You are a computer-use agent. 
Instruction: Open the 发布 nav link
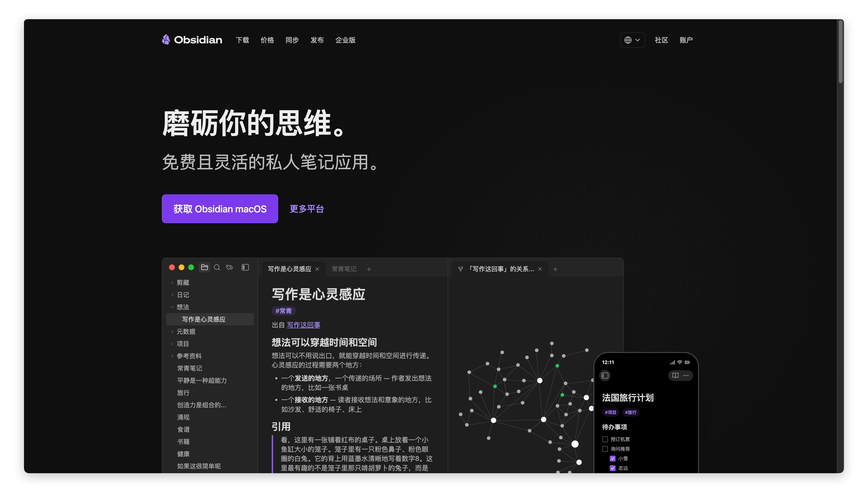(x=317, y=40)
